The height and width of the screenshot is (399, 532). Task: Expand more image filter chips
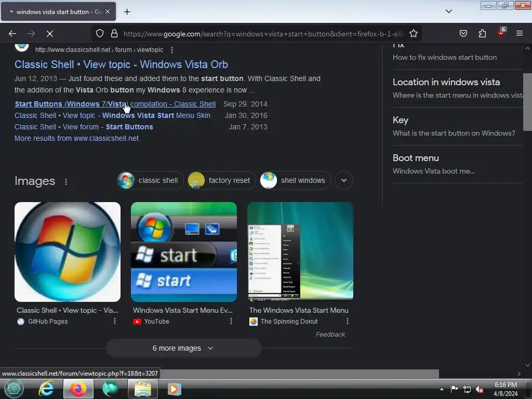[x=344, y=180]
